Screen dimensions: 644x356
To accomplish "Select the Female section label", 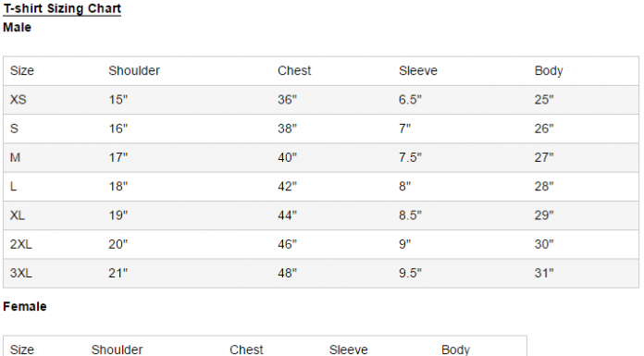I will point(25,306).
